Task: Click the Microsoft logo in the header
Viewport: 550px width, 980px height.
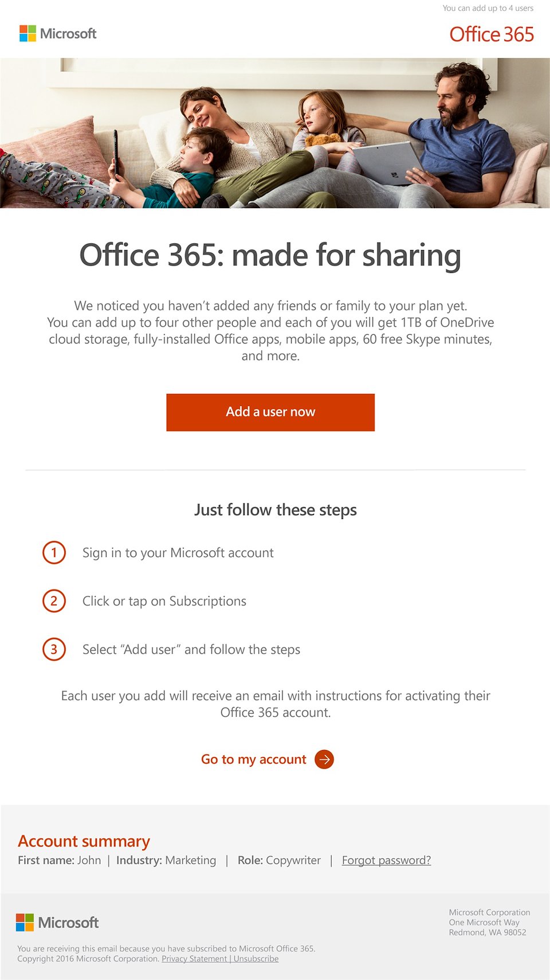Action: click(58, 34)
